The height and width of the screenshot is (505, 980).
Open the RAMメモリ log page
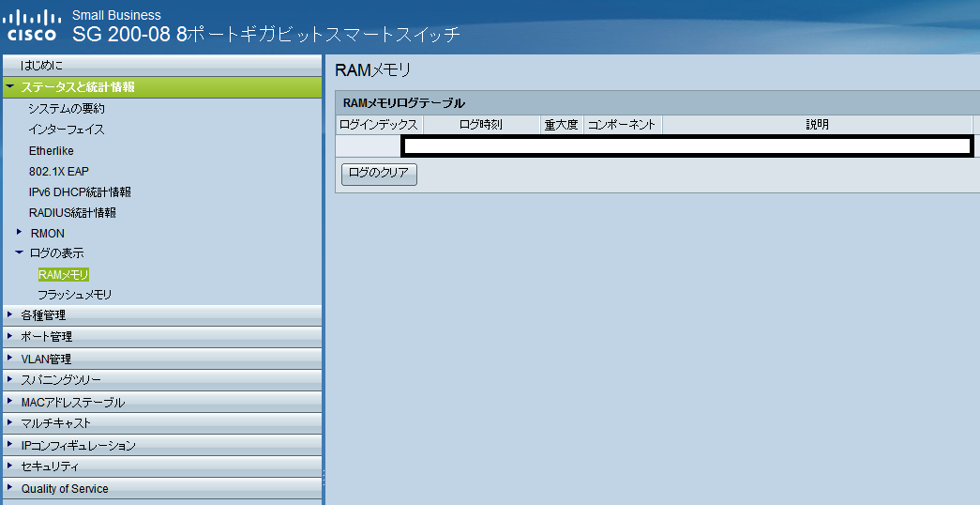(x=64, y=275)
